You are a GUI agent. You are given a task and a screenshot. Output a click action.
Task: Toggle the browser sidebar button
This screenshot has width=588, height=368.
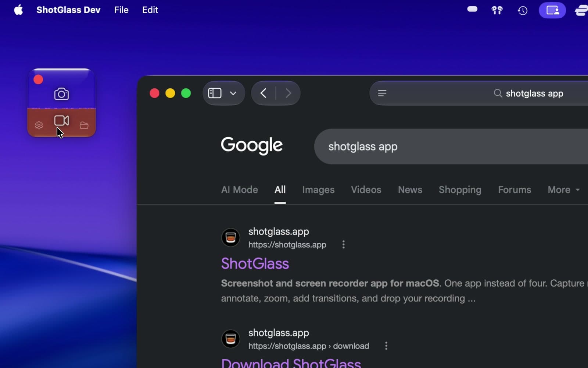point(215,93)
